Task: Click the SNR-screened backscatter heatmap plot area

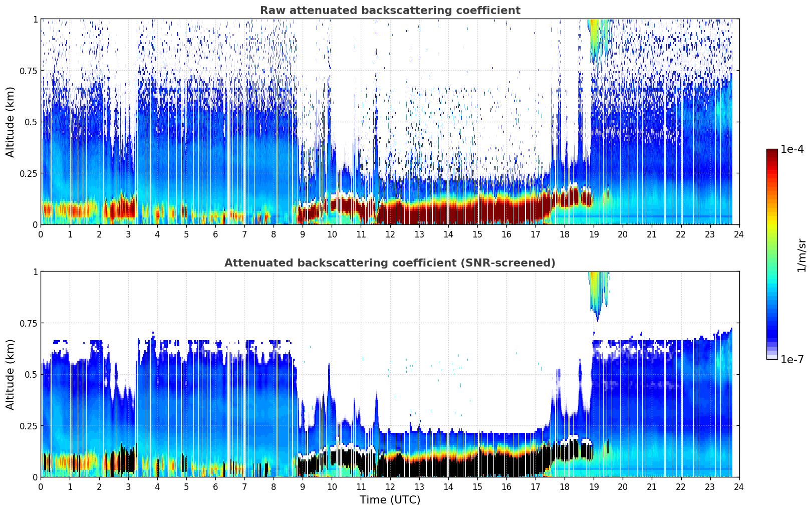Action: point(390,374)
